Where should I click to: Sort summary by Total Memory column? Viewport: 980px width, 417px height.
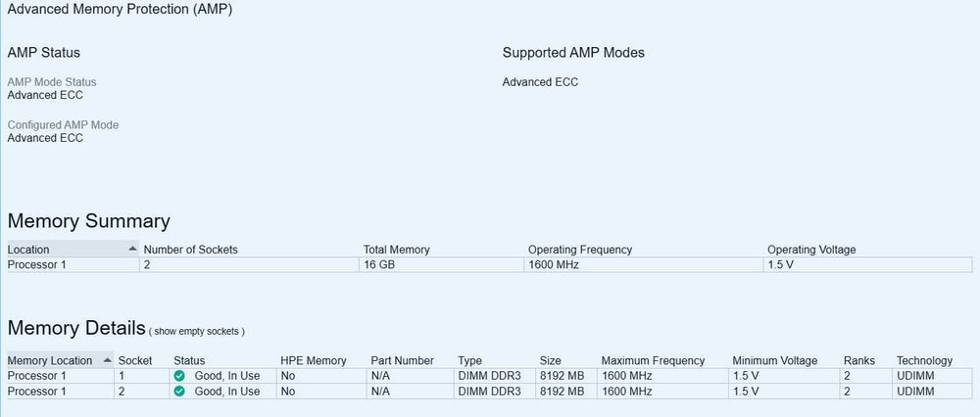tap(396, 250)
